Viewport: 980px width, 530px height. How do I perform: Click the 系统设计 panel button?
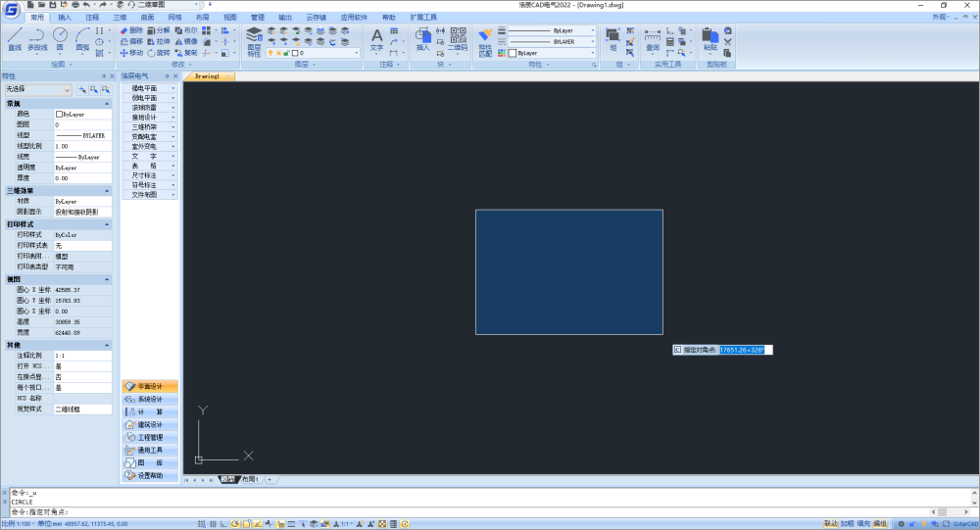150,400
